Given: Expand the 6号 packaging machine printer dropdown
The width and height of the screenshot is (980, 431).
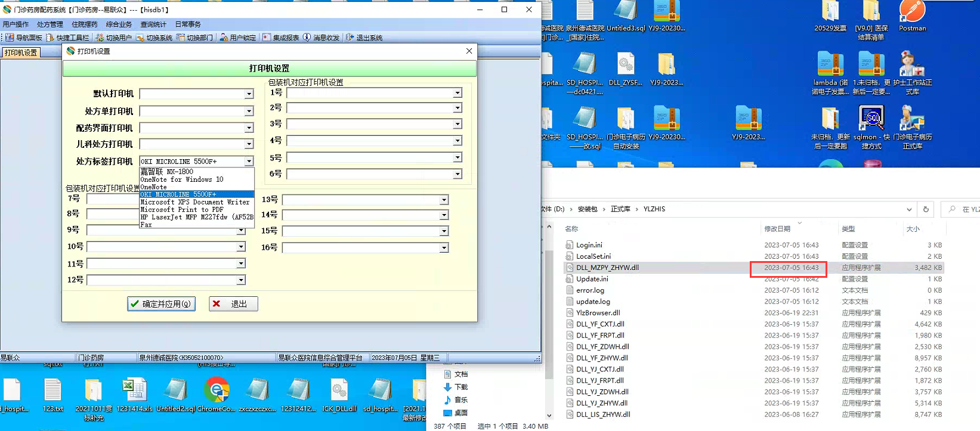Looking at the screenshot, I should pyautogui.click(x=457, y=174).
